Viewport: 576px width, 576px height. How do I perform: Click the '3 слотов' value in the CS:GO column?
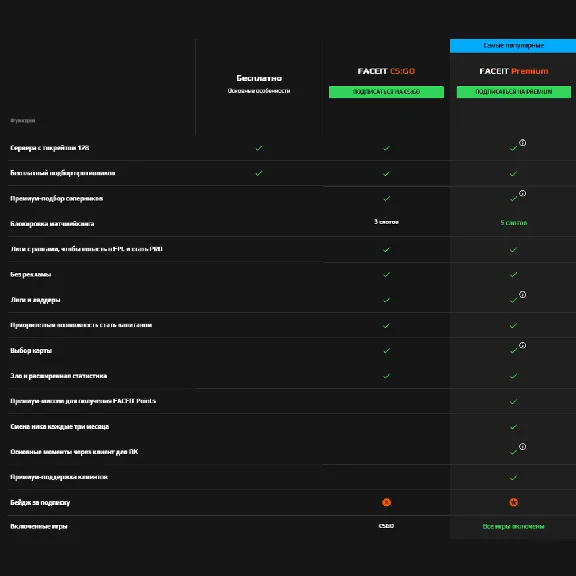[386, 222]
